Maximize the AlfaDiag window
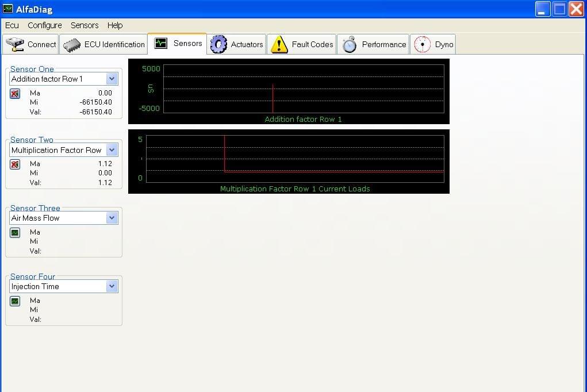 (x=559, y=9)
